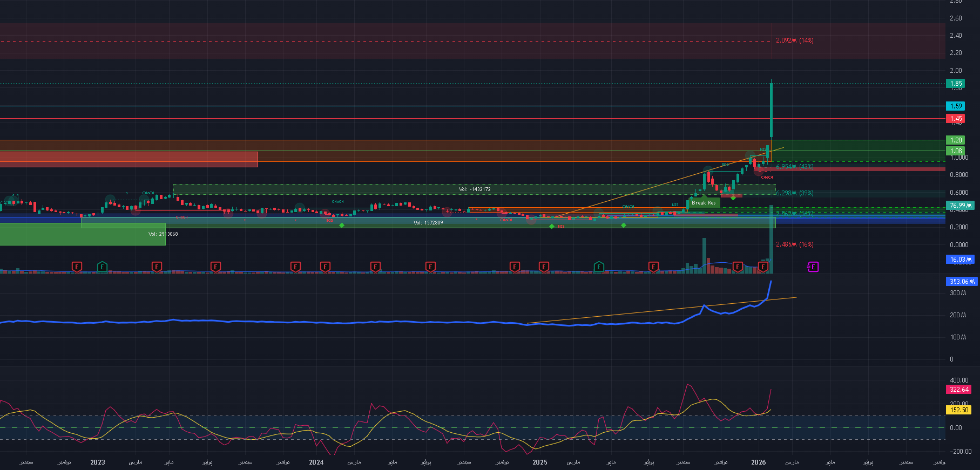Click the red CHoCH label under recent candles
This screenshot has width=980, height=470.
767,178
